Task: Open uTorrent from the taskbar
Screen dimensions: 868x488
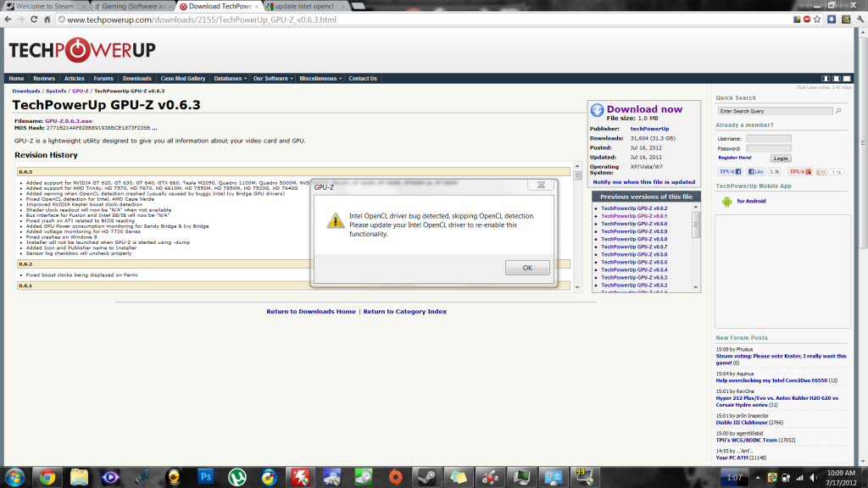Action: (237, 477)
